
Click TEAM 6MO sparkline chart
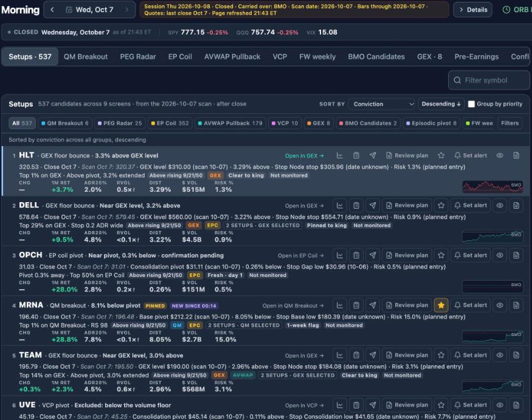click(492, 387)
